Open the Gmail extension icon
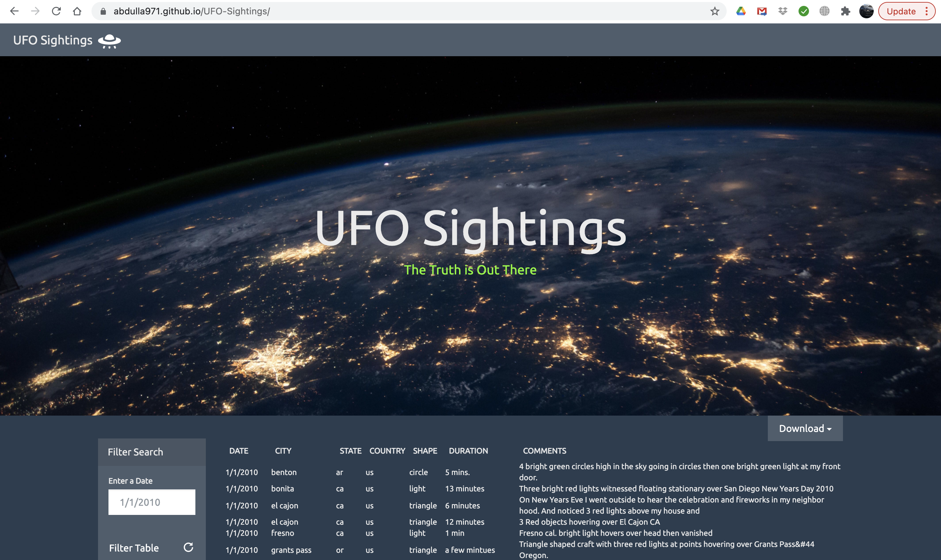This screenshot has height=560, width=941. 762,11
